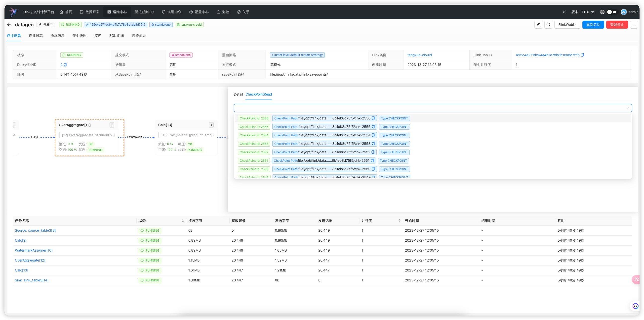Click the translate floating icon

pyautogui.click(x=636, y=279)
